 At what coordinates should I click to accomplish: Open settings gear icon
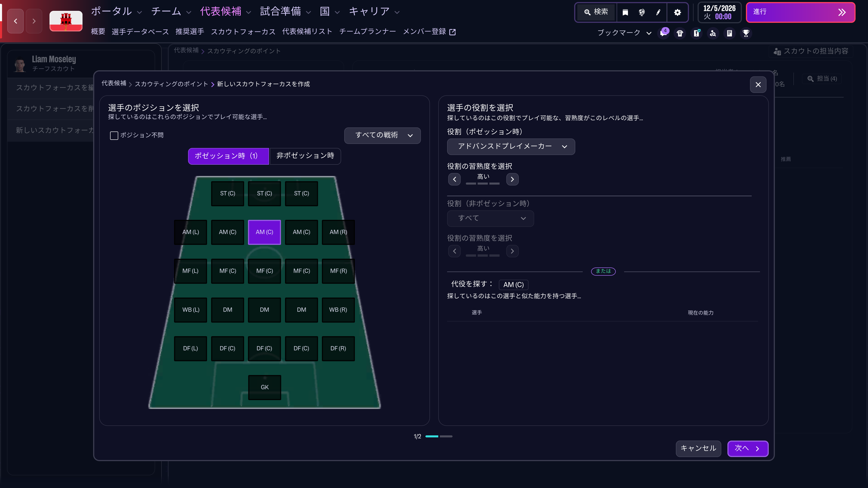(x=678, y=12)
